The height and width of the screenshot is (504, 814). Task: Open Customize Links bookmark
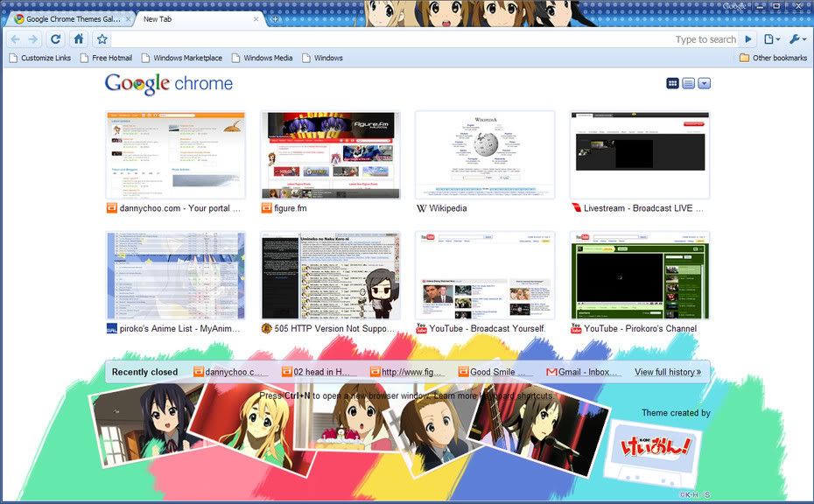tap(40, 58)
